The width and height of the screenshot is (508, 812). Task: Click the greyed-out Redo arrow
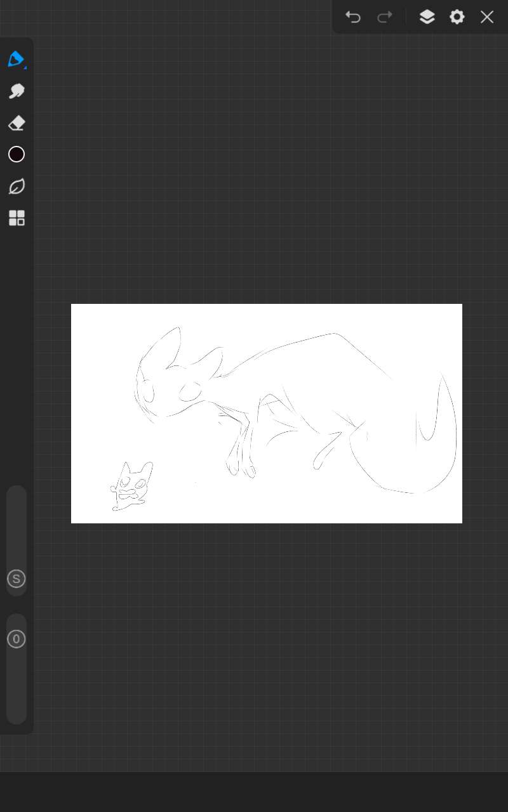coord(385,17)
